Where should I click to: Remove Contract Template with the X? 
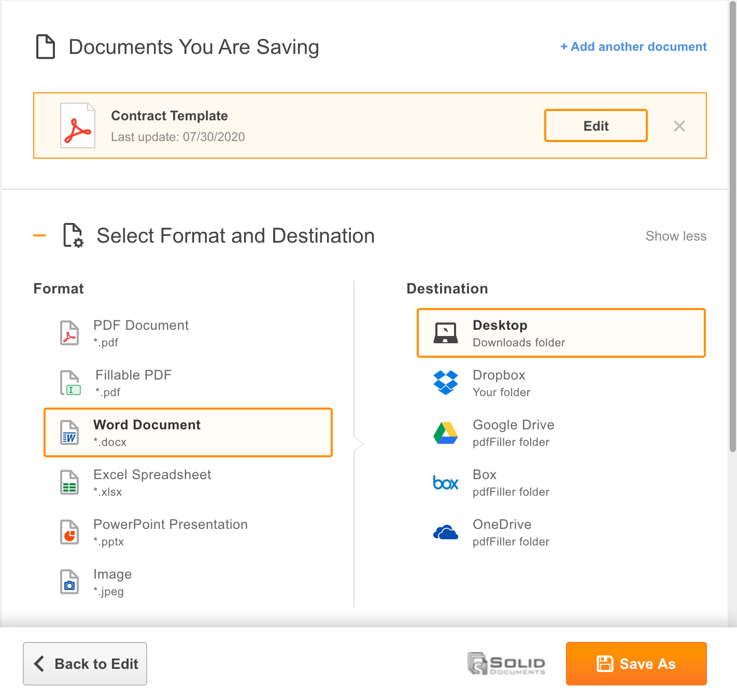pyautogui.click(x=679, y=126)
